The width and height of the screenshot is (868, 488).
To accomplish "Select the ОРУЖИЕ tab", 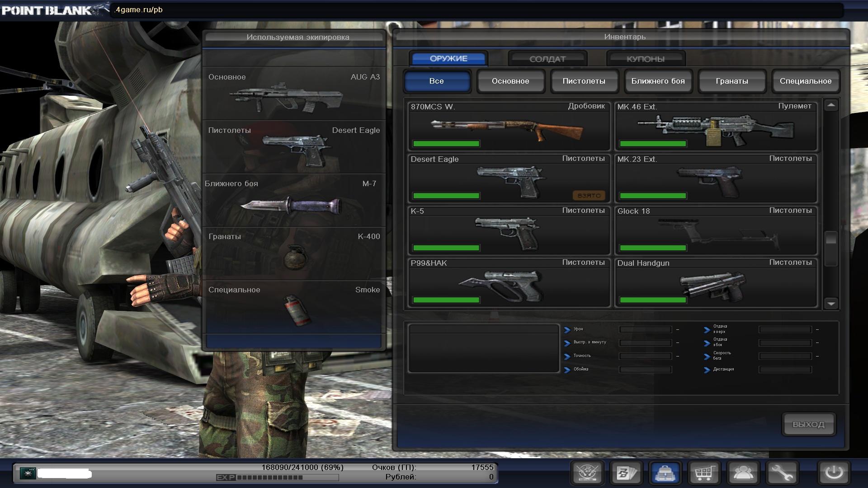I will point(448,59).
